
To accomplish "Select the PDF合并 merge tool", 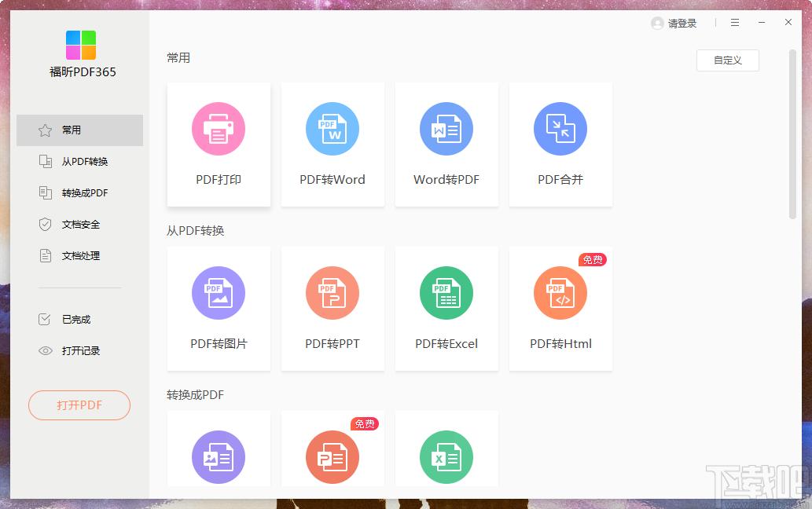I will click(x=560, y=145).
